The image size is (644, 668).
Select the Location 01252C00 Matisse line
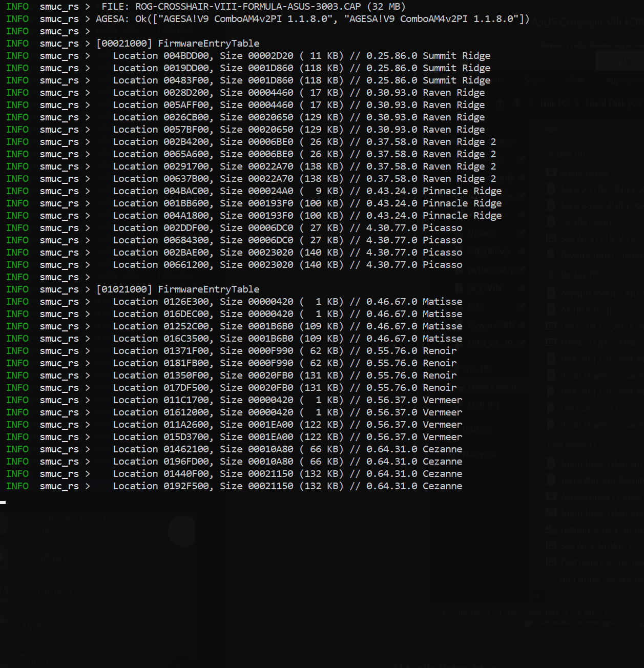point(234,326)
